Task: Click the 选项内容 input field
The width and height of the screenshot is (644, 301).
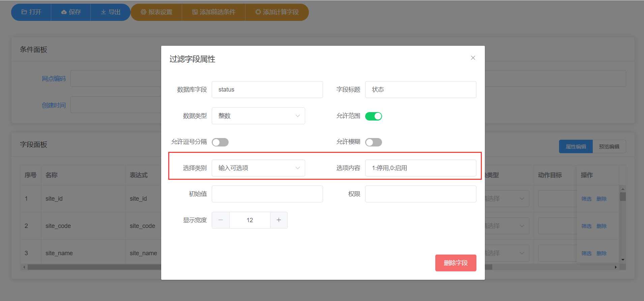Action: tap(420, 168)
